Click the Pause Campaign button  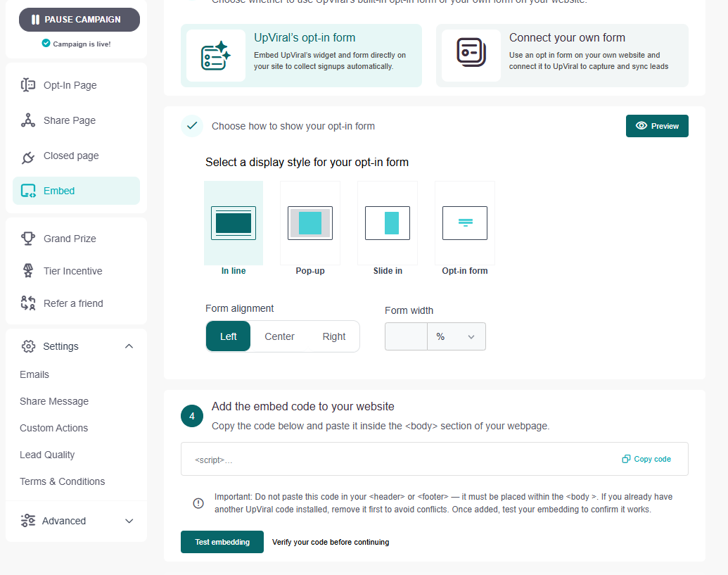(79, 20)
